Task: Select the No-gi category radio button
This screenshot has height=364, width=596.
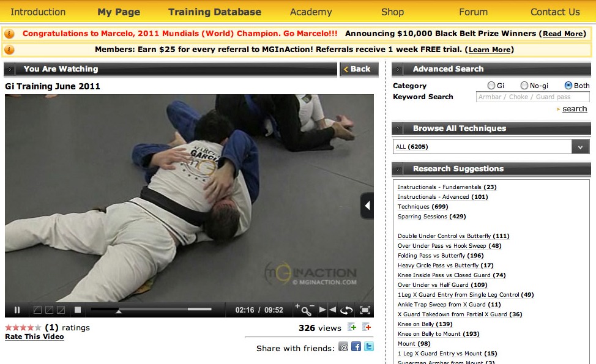Action: (524, 86)
